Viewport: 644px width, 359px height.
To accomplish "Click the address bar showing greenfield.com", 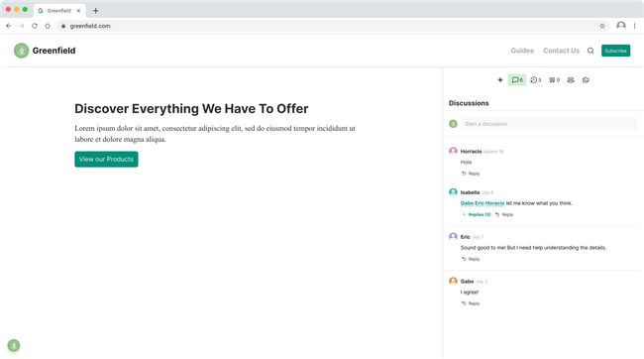I will 333,26.
